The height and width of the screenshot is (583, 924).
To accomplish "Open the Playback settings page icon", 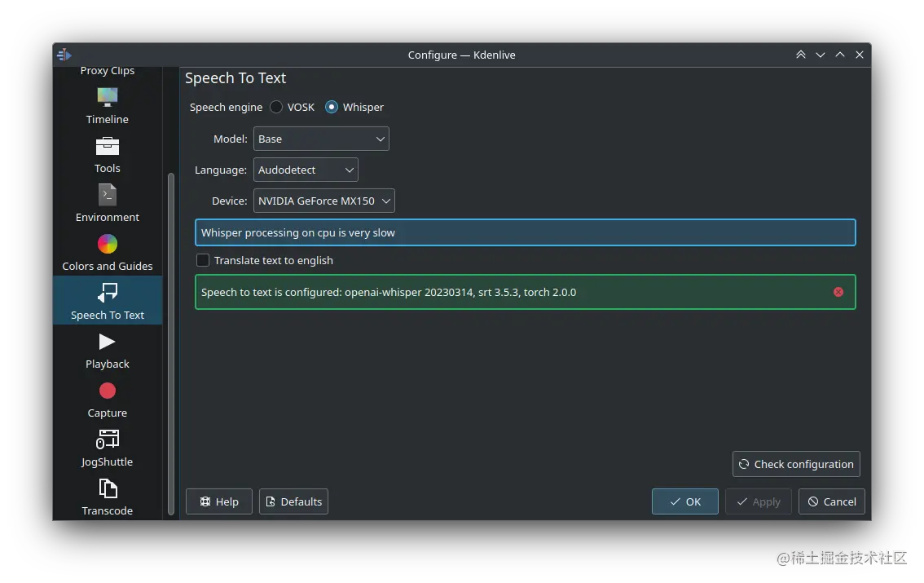I will [x=108, y=342].
